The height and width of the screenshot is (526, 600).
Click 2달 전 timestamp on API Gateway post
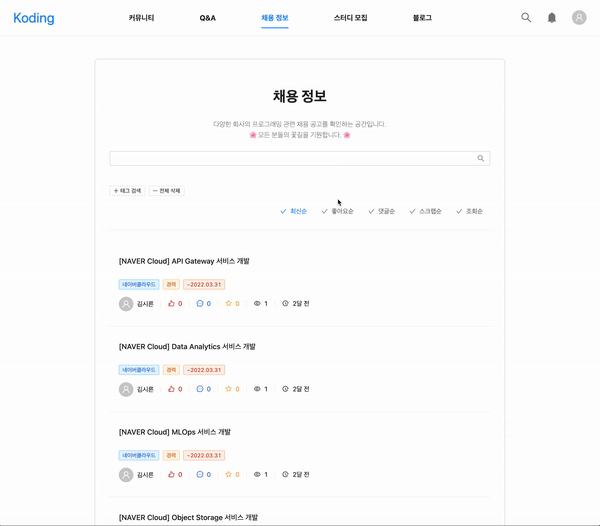coord(301,303)
